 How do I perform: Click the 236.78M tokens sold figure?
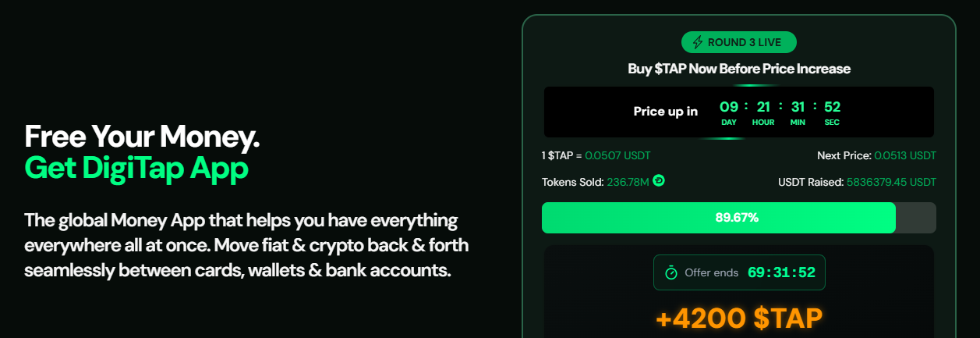pyautogui.click(x=628, y=182)
